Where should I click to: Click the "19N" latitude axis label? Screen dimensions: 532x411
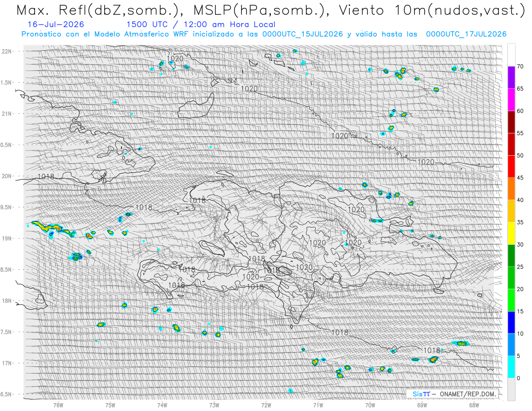pyautogui.click(x=7, y=238)
